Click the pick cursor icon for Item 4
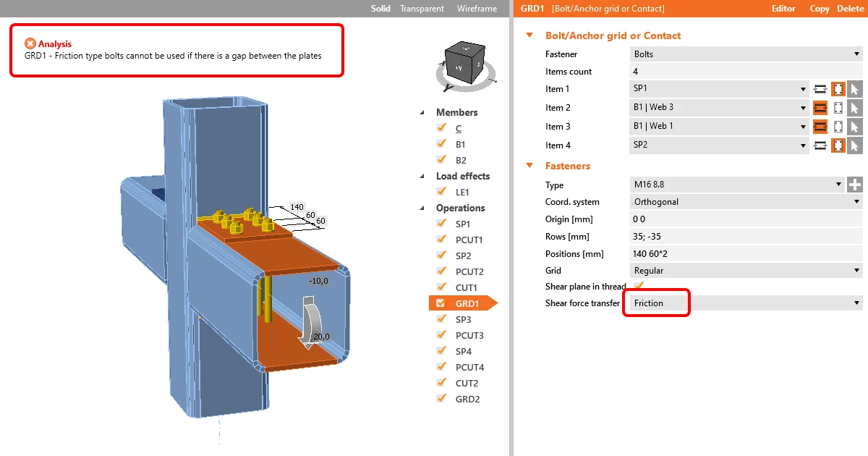Image resolution: width=868 pixels, height=456 pixels. point(854,145)
